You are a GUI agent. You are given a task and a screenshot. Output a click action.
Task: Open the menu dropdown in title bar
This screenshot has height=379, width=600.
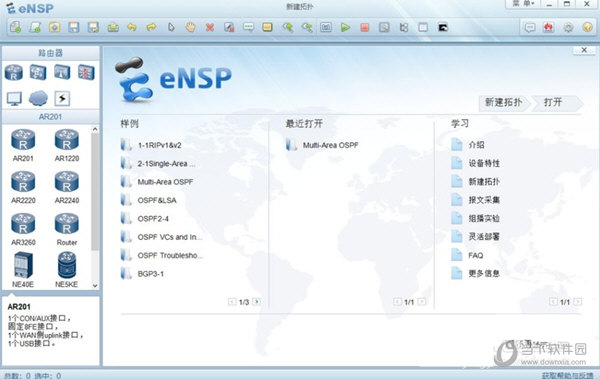523,4
